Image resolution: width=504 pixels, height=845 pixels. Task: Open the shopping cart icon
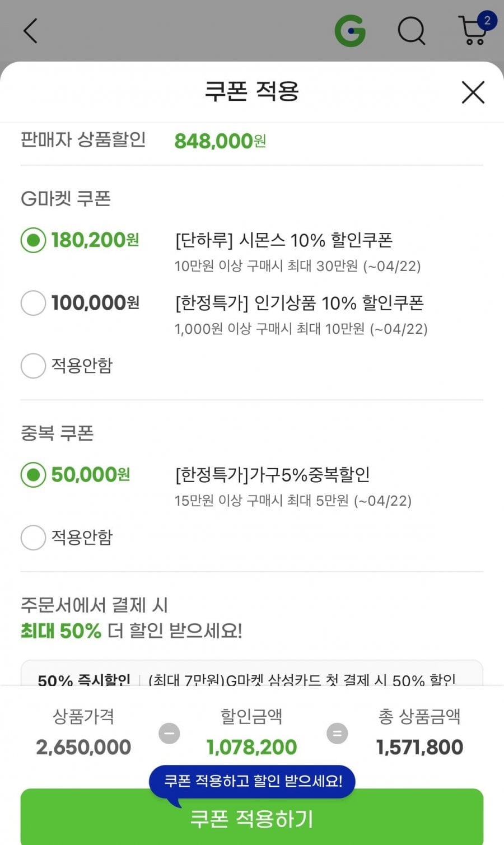[472, 32]
